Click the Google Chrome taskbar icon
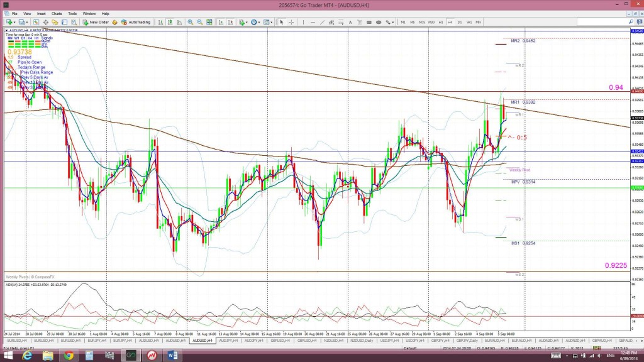 coord(68,355)
